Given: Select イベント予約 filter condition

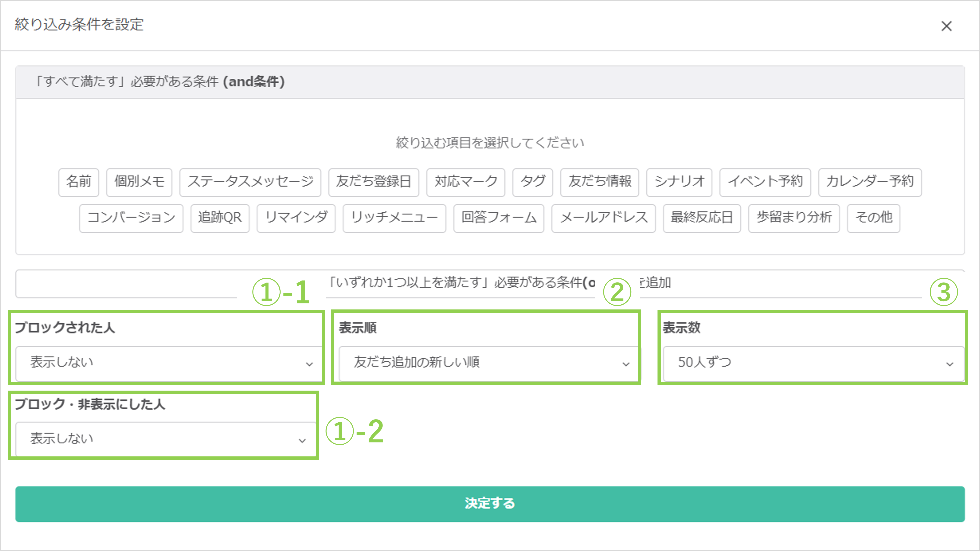Looking at the screenshot, I should click(x=765, y=182).
